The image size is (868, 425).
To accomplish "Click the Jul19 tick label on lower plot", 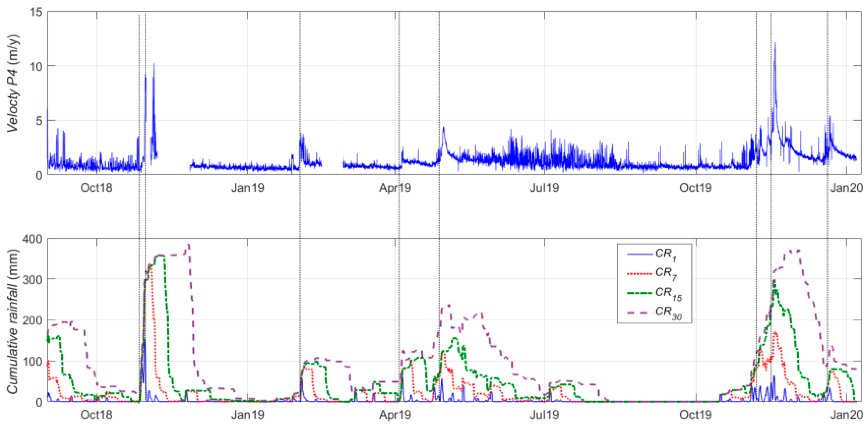I will (x=544, y=415).
